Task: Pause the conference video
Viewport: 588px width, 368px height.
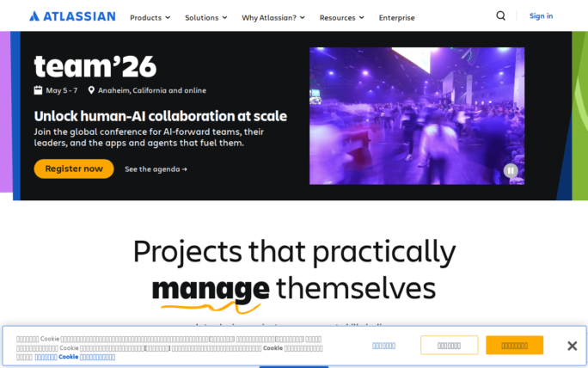Action: tap(511, 170)
